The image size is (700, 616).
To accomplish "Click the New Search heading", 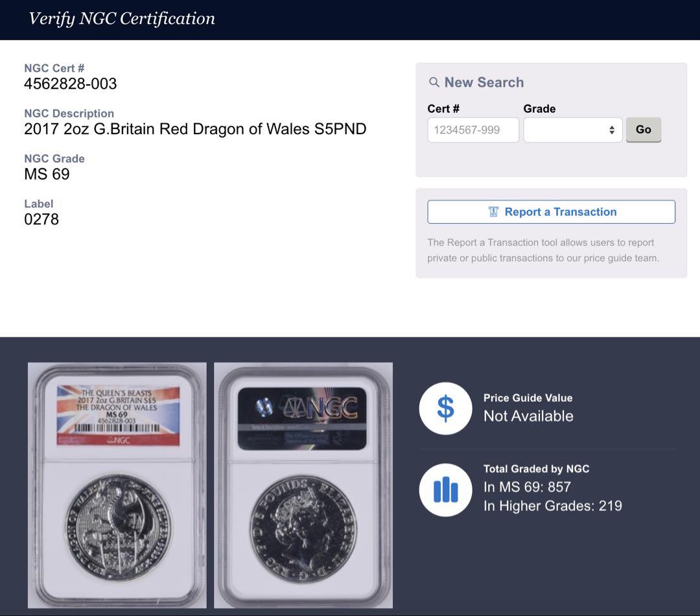I will pos(484,82).
